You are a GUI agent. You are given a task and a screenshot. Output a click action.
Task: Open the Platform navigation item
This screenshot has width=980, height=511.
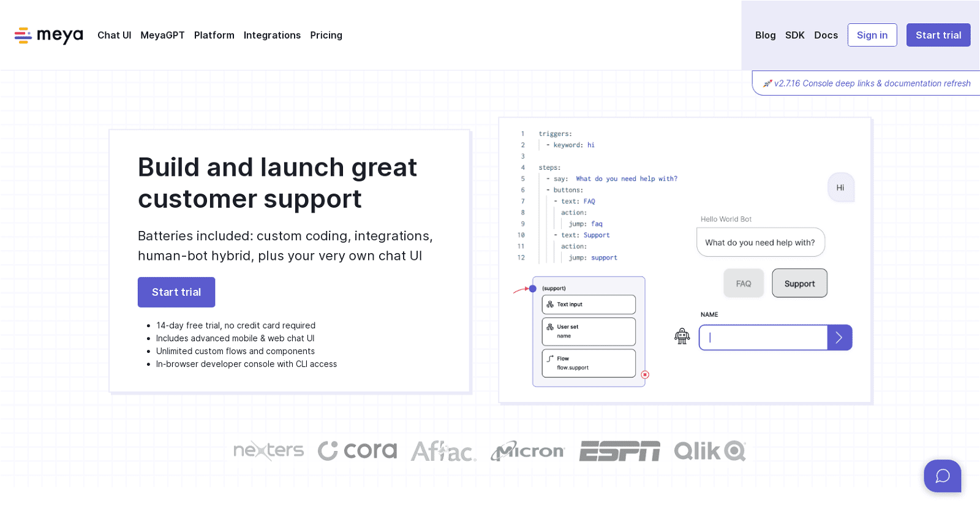point(214,36)
